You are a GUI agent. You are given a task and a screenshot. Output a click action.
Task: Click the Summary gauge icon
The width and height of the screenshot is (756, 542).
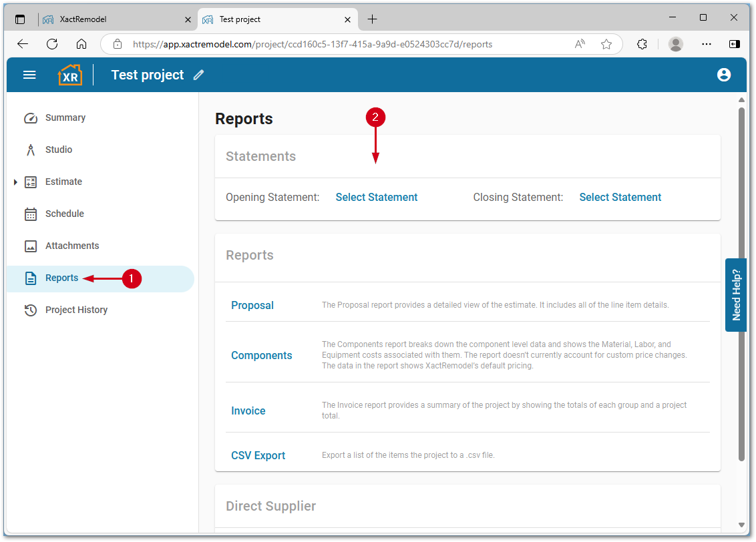click(x=30, y=118)
